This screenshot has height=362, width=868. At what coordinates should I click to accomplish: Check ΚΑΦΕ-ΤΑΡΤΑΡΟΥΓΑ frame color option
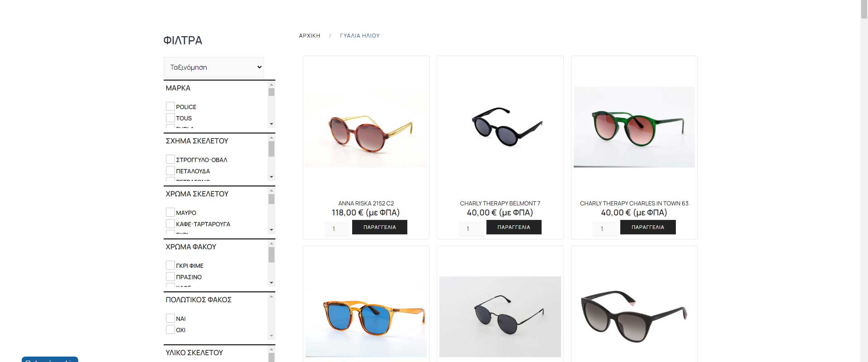click(x=170, y=224)
